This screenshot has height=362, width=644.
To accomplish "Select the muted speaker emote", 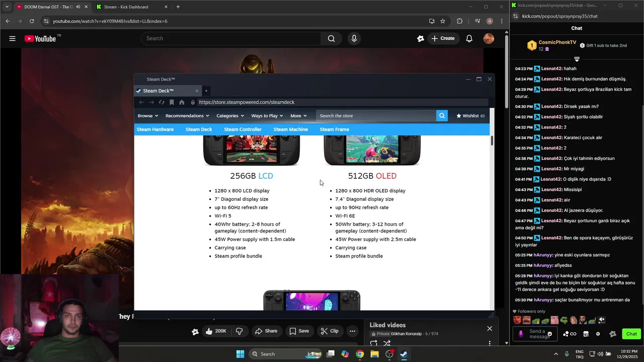I will 602,320.
